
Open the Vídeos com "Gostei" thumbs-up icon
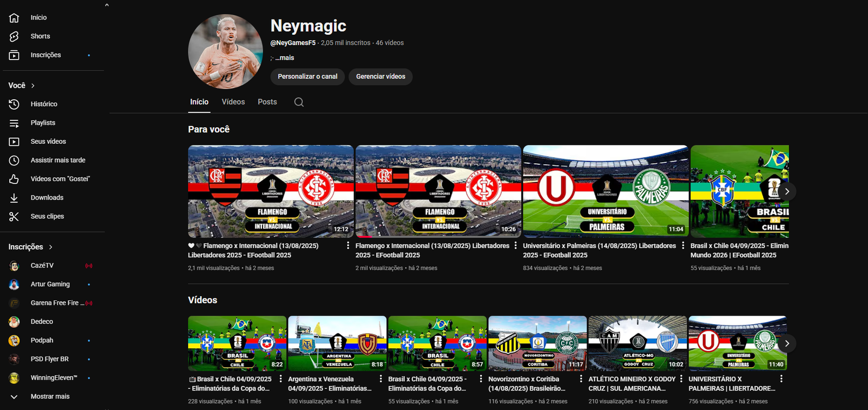click(x=14, y=179)
